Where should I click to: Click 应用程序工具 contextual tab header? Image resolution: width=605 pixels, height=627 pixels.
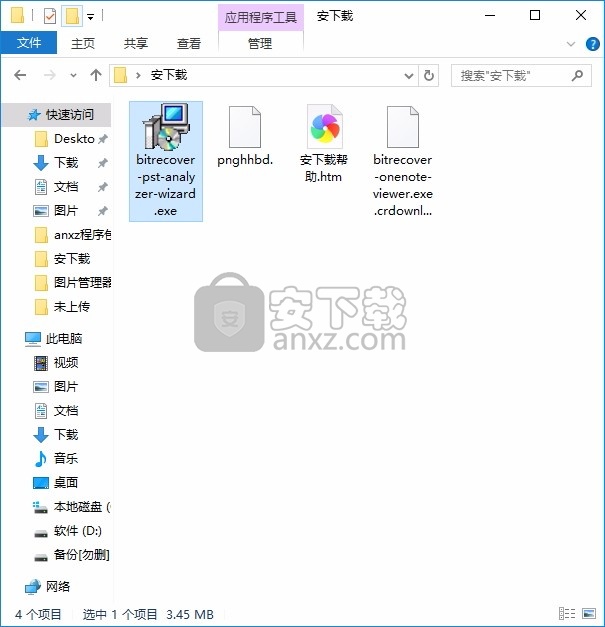tap(260, 17)
